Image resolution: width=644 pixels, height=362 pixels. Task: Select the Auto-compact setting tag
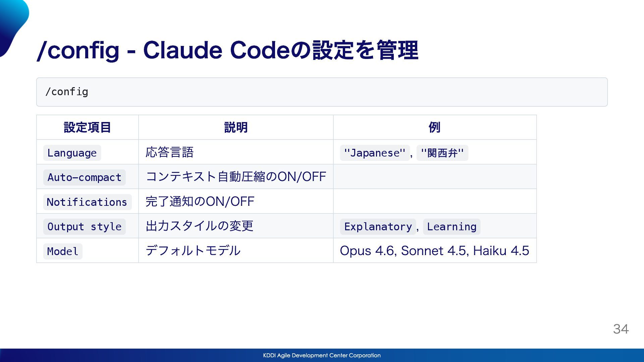[x=84, y=177]
